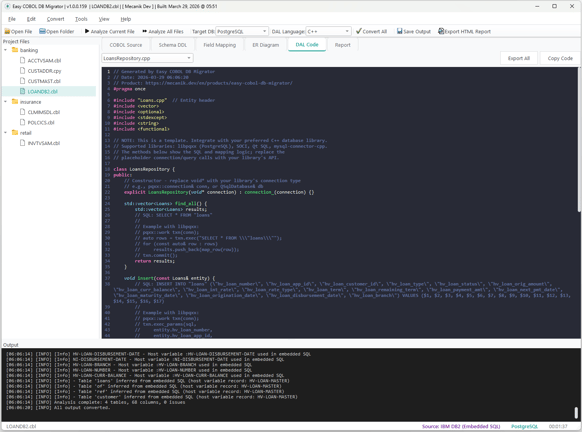
Task: Click the 'All output converted.' log line
Action: [x=58, y=408]
